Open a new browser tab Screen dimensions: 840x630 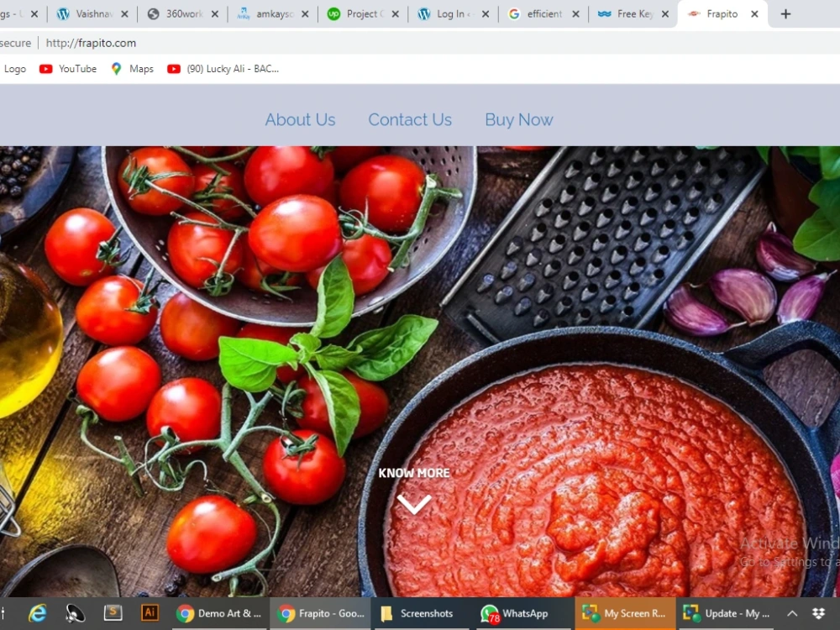click(785, 14)
